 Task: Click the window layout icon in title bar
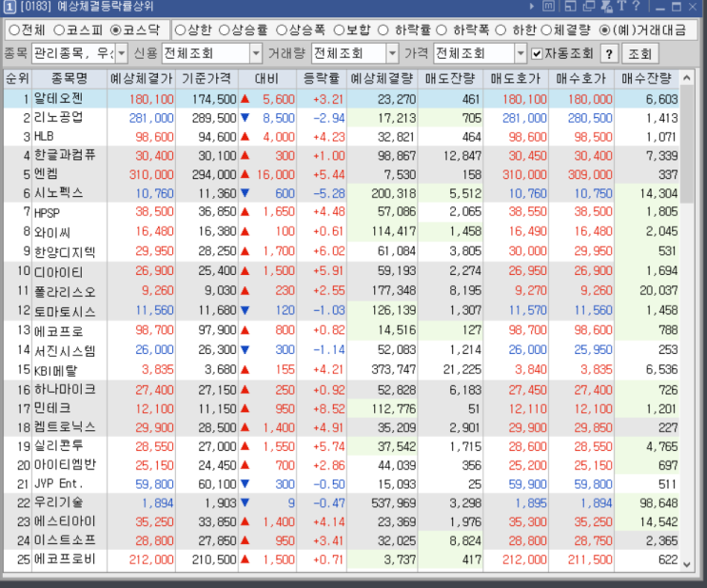(x=570, y=7)
